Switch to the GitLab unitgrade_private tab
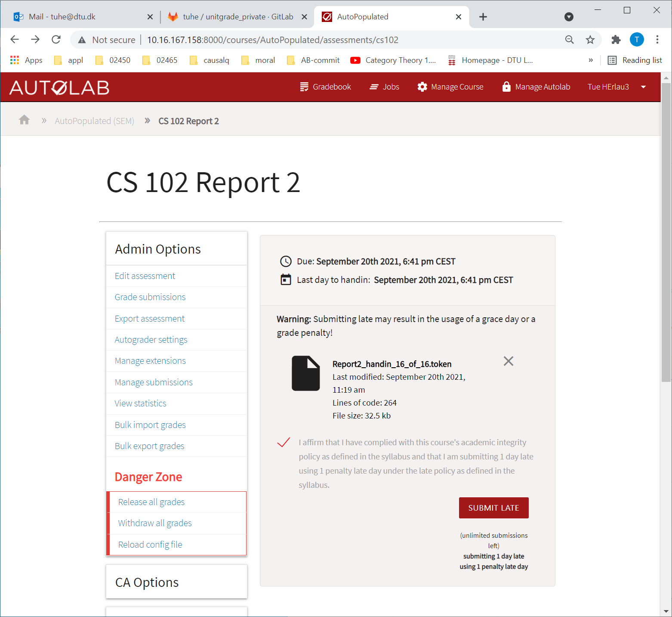The height and width of the screenshot is (617, 672). pyautogui.click(x=237, y=17)
